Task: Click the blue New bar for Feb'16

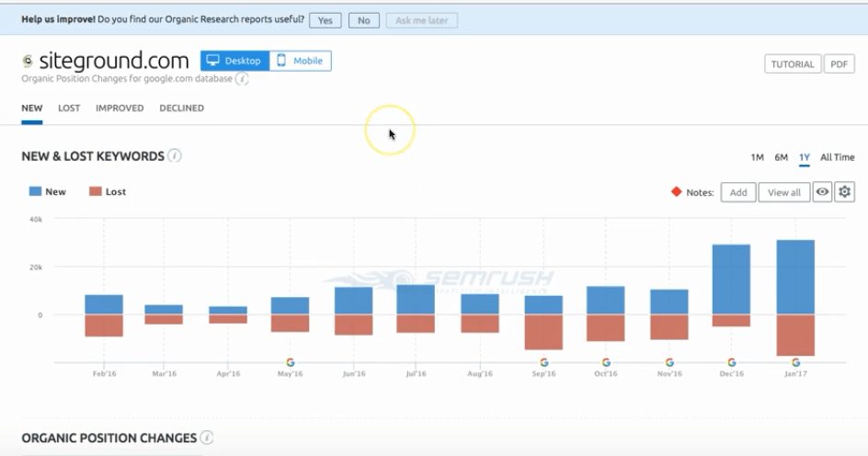Action: tap(104, 304)
